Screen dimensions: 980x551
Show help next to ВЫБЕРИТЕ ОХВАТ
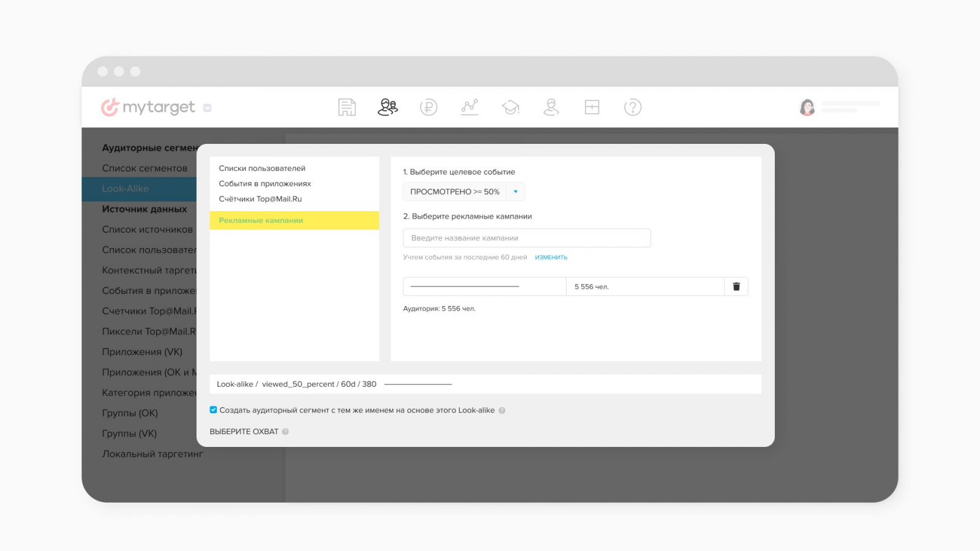tap(285, 432)
